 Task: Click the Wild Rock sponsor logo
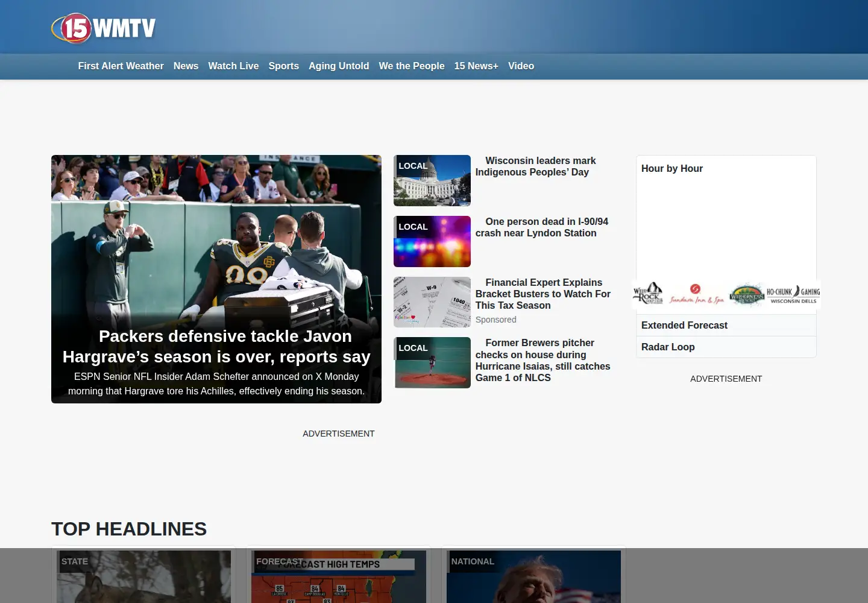click(x=648, y=294)
